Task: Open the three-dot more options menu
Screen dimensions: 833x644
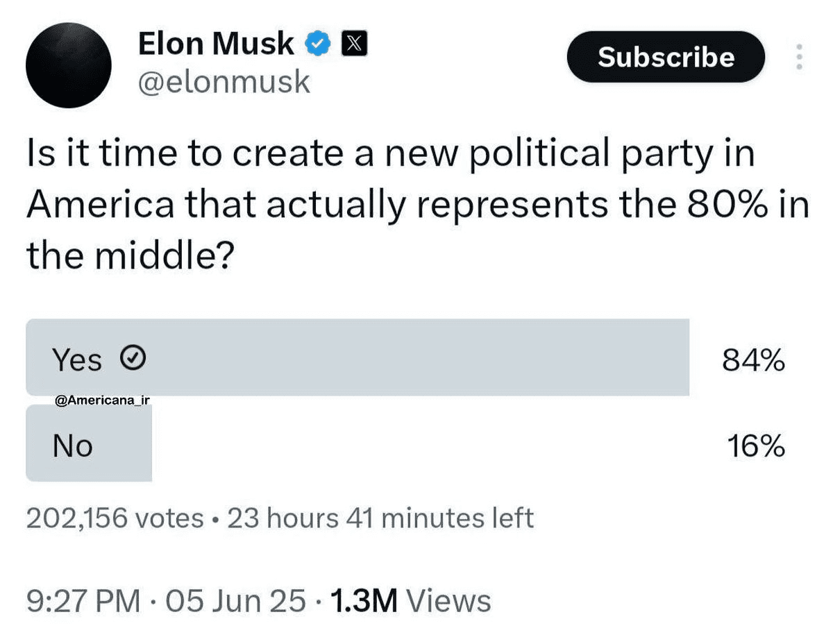Action: (x=799, y=56)
